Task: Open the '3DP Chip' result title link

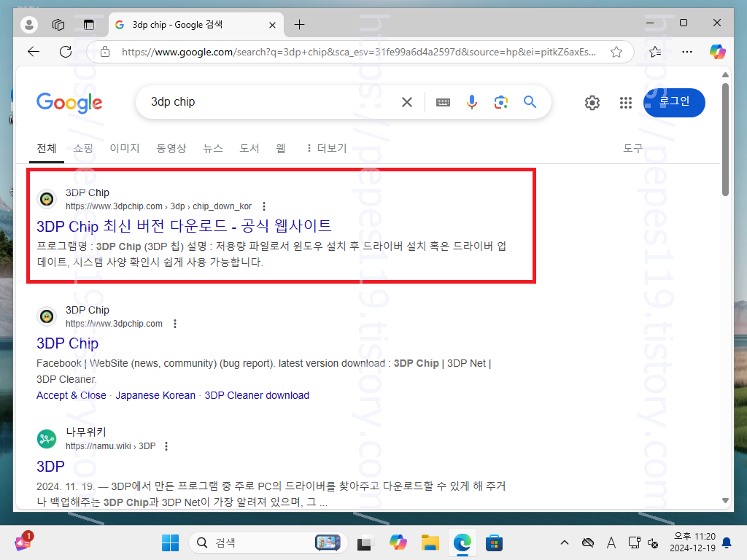Action: point(68,343)
